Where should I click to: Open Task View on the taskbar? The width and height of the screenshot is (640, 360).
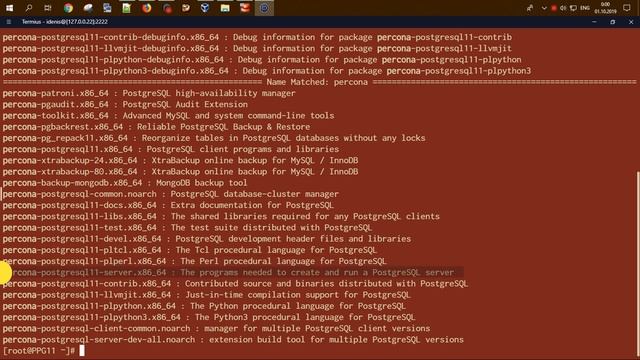pyautogui.click(x=48, y=8)
